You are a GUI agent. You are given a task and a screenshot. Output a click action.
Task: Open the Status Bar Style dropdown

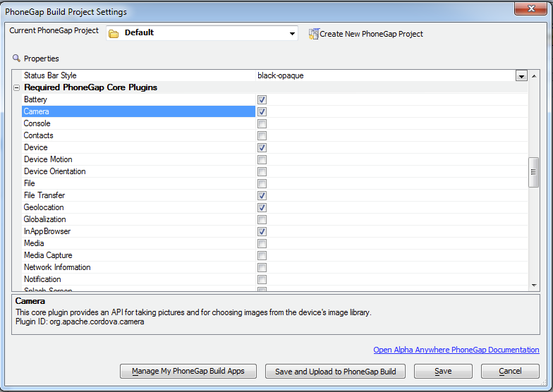[x=521, y=76]
